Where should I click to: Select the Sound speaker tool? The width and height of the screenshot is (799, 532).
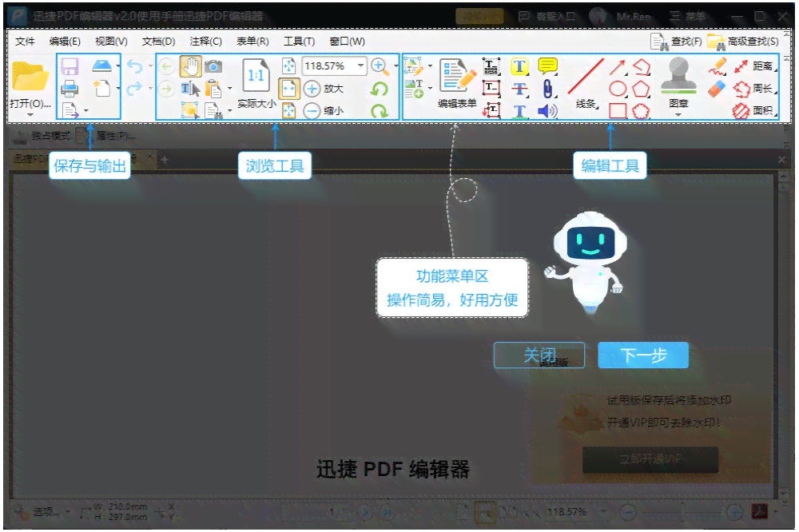click(548, 110)
